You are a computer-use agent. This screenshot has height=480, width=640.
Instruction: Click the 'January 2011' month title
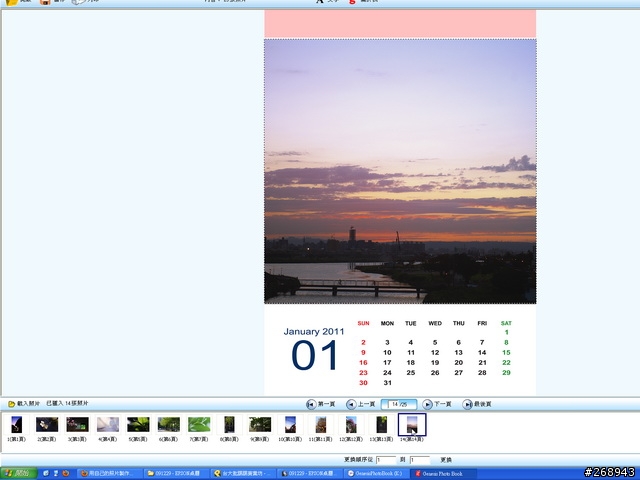pos(313,331)
